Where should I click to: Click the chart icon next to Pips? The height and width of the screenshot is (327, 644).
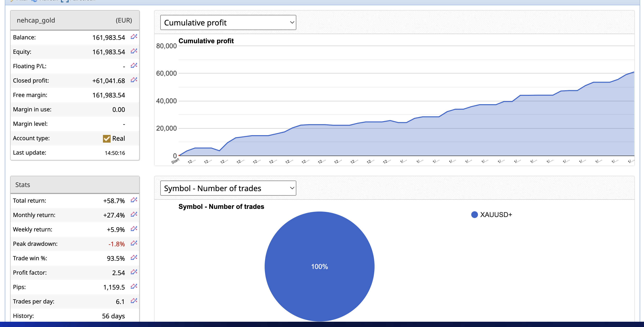coord(134,286)
